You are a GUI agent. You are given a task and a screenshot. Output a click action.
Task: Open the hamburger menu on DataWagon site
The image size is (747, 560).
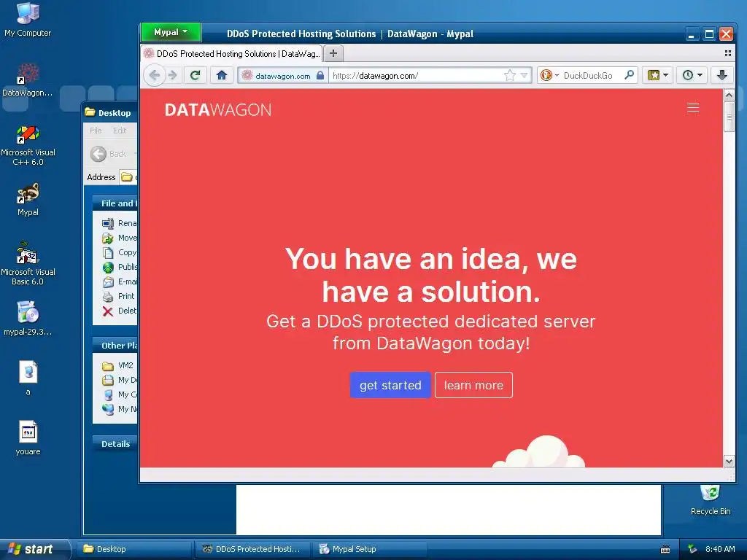coord(693,108)
